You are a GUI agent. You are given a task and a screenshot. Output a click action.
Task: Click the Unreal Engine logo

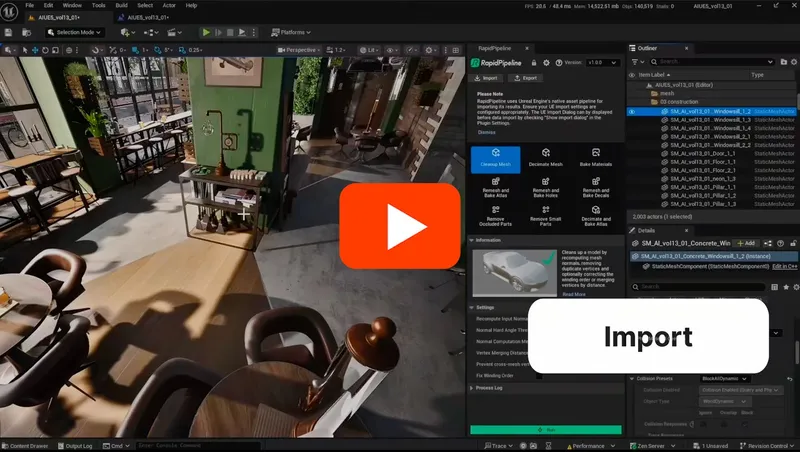point(9,11)
